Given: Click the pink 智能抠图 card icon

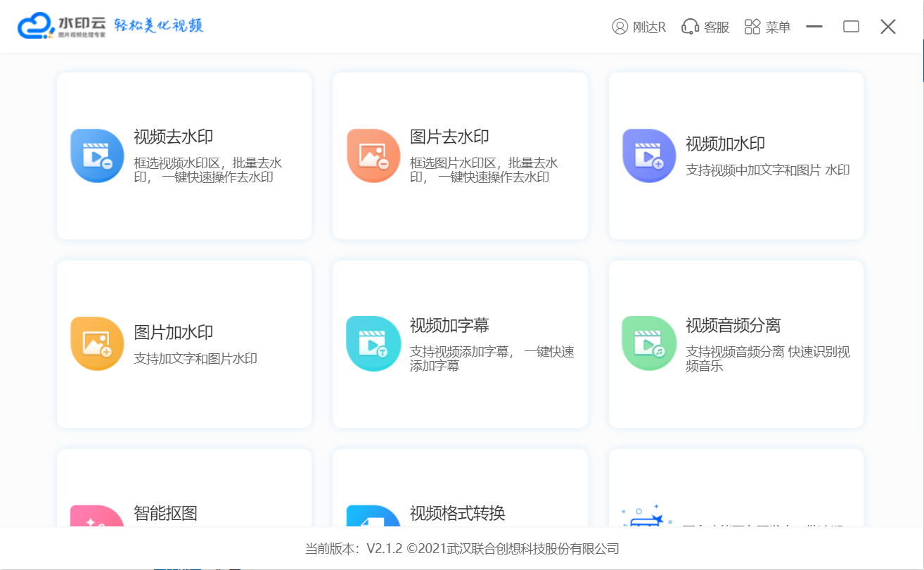Looking at the screenshot, I should [97, 517].
